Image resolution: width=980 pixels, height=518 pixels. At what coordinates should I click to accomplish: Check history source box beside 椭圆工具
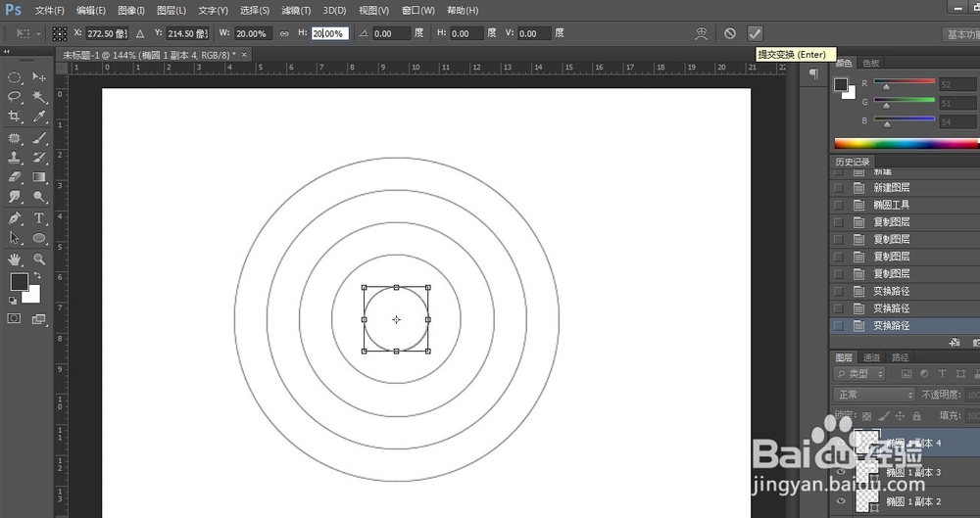839,205
